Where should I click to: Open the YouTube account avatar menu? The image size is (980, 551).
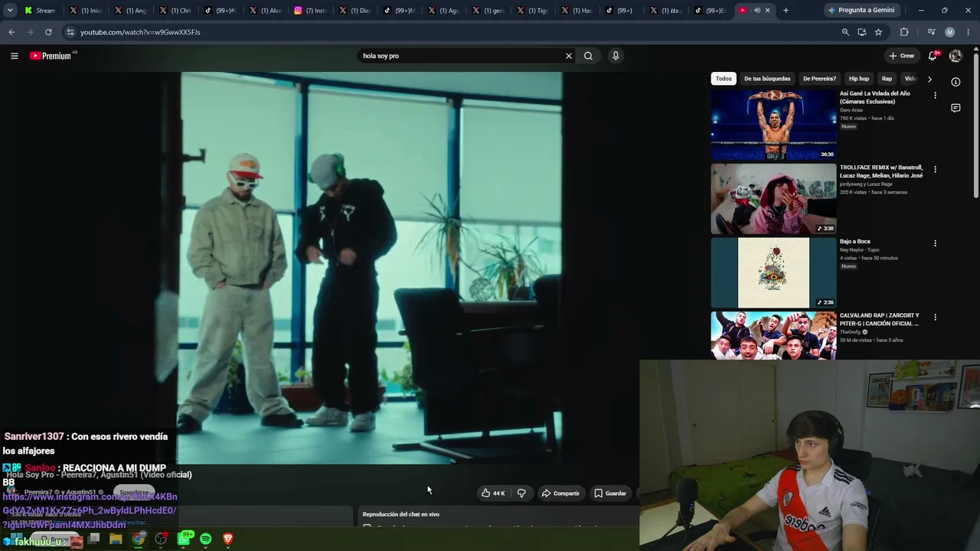955,56
